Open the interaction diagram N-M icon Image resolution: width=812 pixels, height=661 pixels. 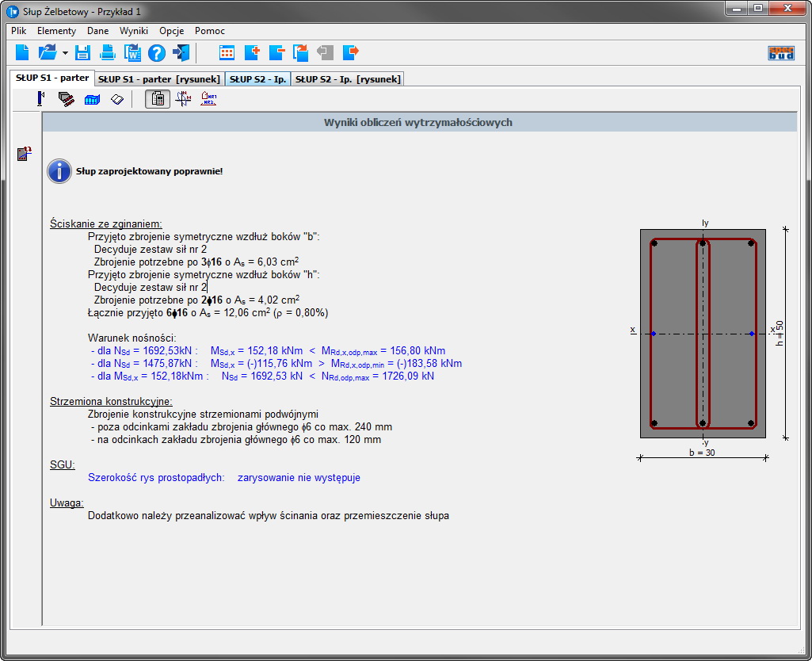183,99
